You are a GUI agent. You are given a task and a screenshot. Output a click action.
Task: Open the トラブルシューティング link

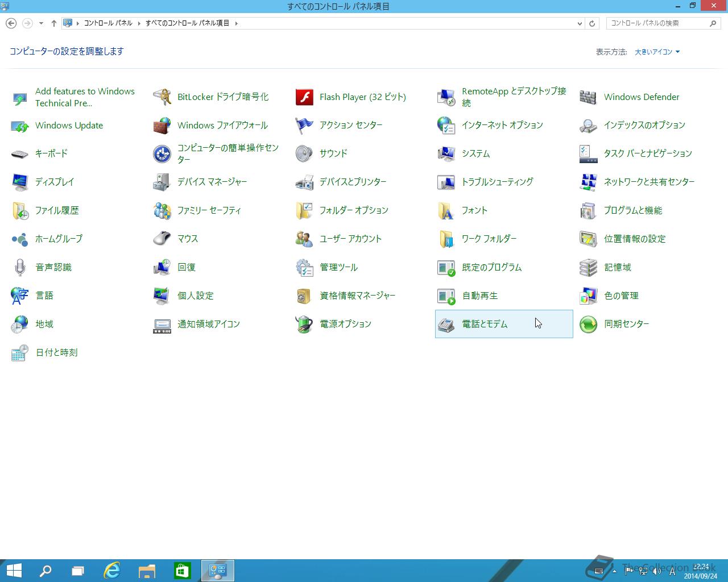(x=497, y=182)
